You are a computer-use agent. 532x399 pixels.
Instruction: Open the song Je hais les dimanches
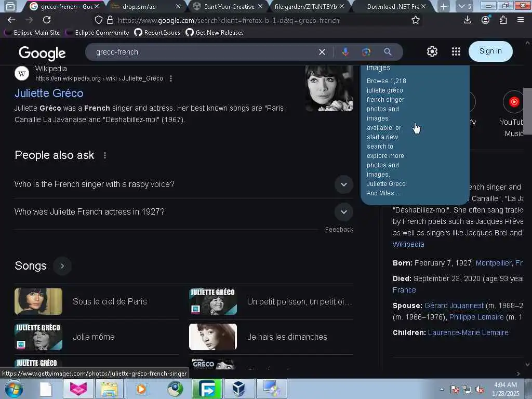[x=271, y=337]
